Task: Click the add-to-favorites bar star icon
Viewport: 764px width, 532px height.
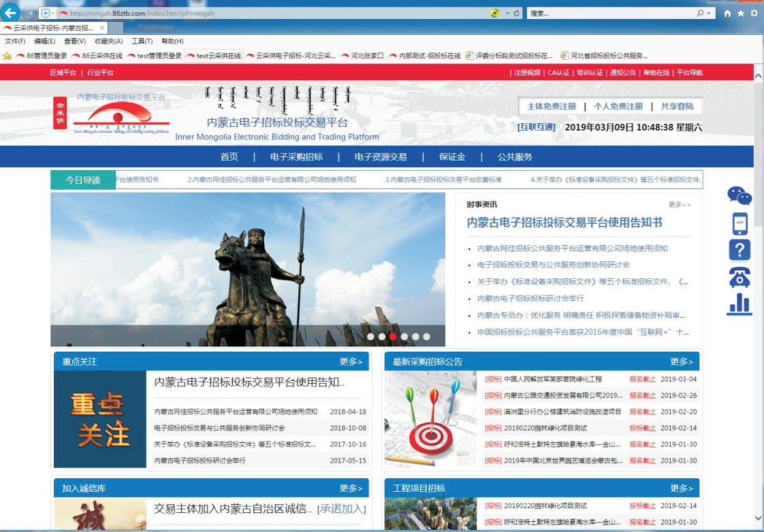Action: click(7, 56)
